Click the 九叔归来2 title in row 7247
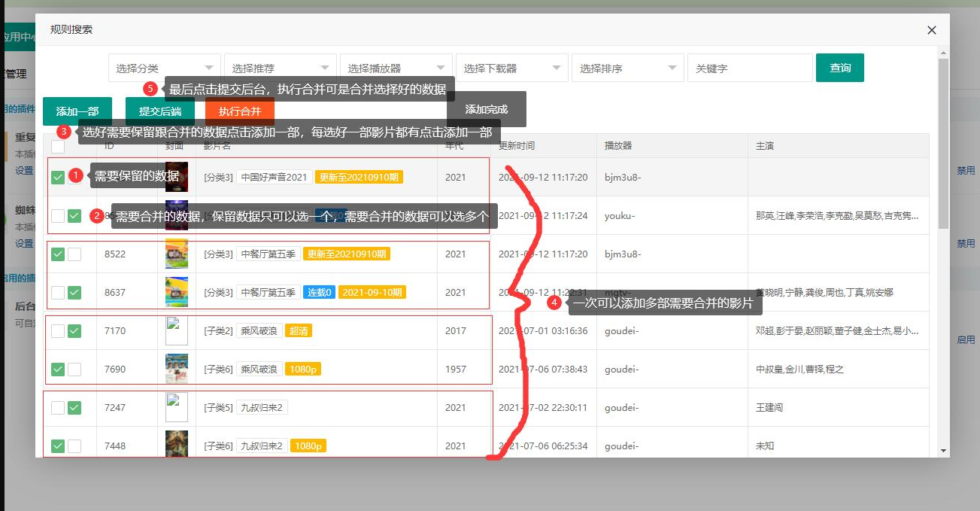980x511 pixels. pos(262,408)
